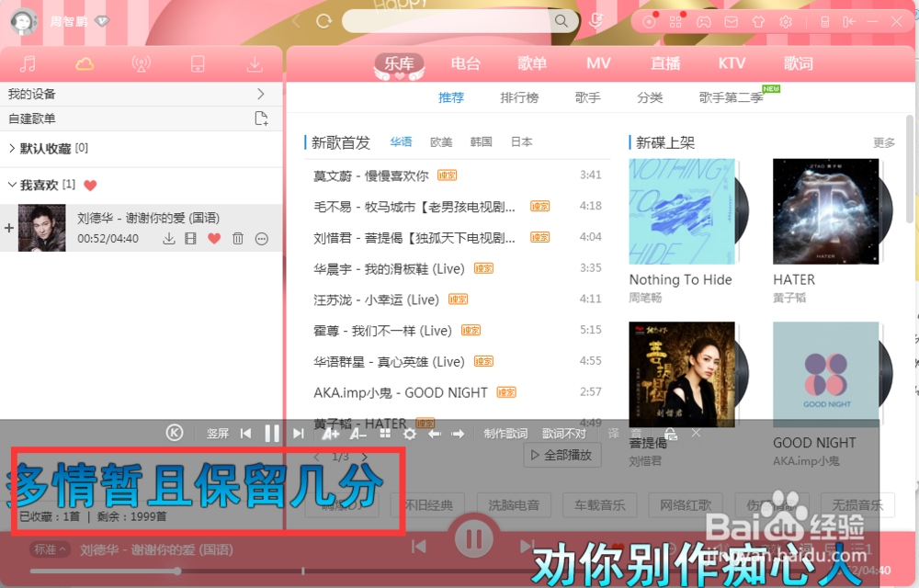919x588 pixels.
Task: Open the Nothing To Hide album cover
Action: coord(682,211)
